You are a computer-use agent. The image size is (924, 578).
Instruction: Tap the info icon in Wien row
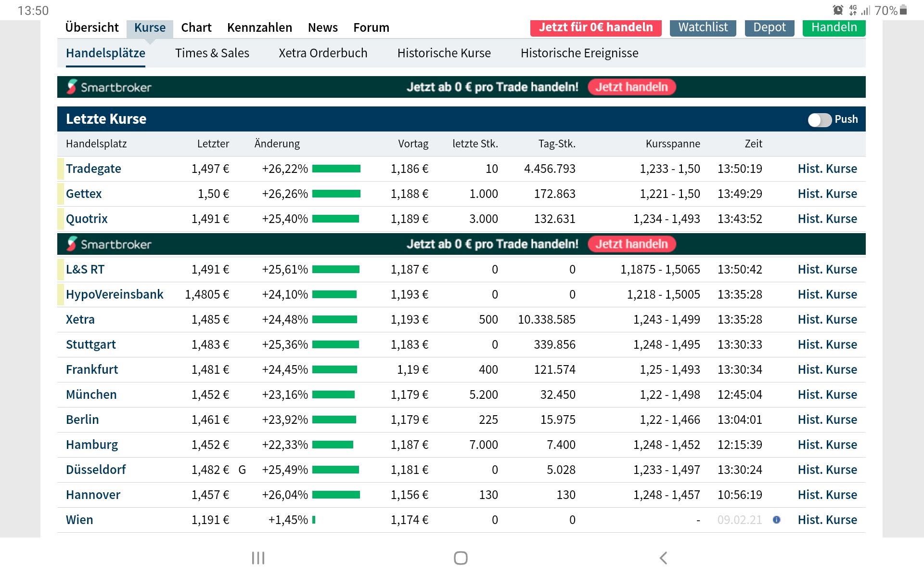[x=776, y=520]
